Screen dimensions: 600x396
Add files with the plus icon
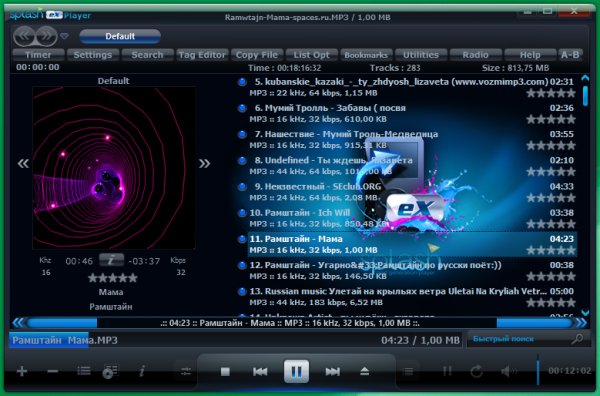pyautogui.click(x=22, y=371)
